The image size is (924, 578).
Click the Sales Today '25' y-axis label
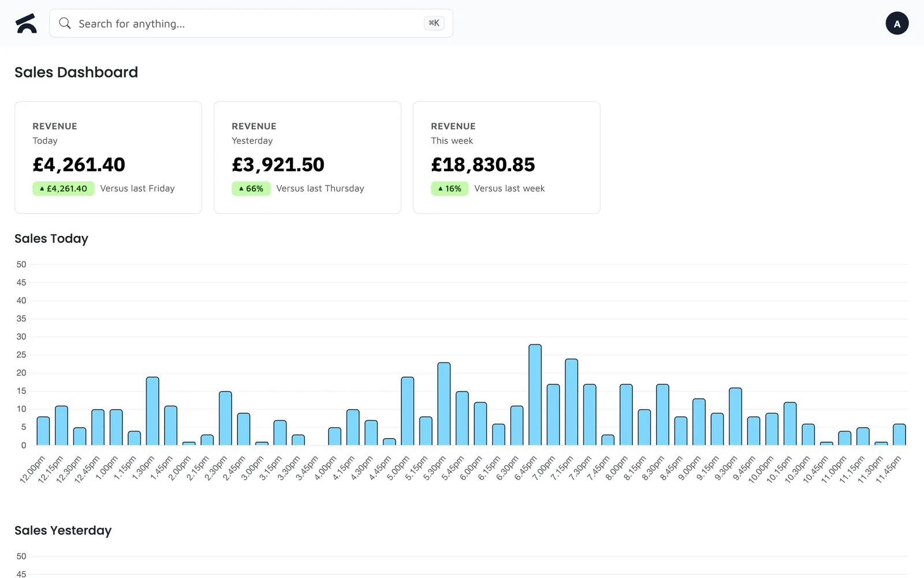pos(21,355)
